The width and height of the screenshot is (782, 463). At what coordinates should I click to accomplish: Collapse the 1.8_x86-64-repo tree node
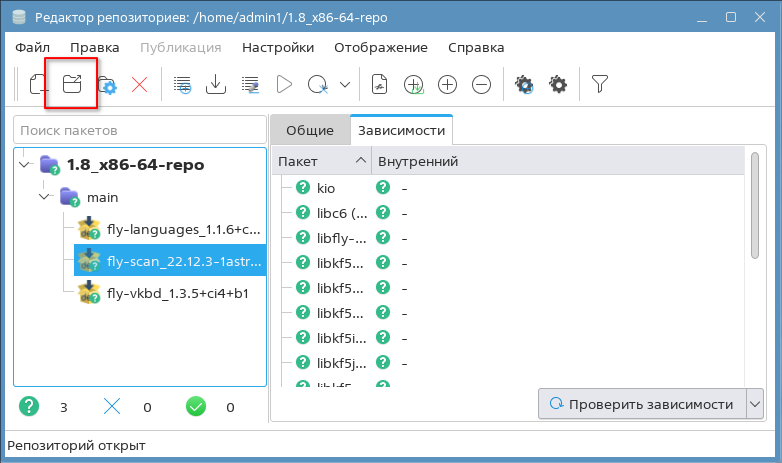[25, 164]
